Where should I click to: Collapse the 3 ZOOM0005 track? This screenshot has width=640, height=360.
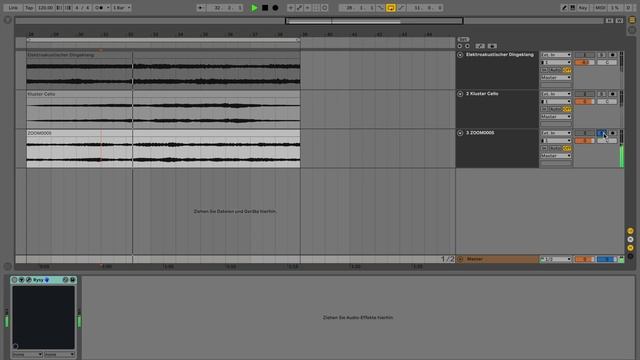[x=460, y=133]
